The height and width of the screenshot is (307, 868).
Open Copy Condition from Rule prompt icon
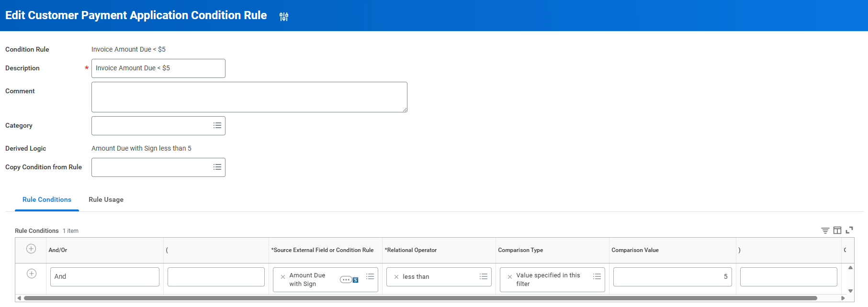(x=217, y=167)
